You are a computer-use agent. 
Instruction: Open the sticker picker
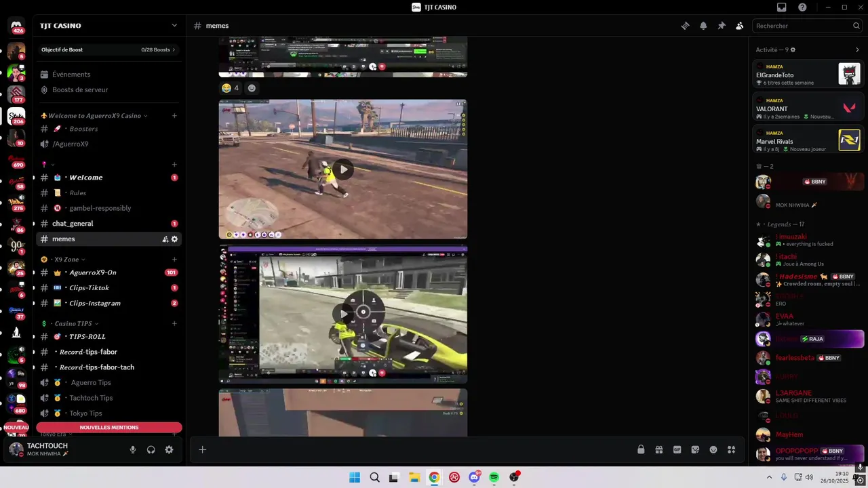(695, 449)
